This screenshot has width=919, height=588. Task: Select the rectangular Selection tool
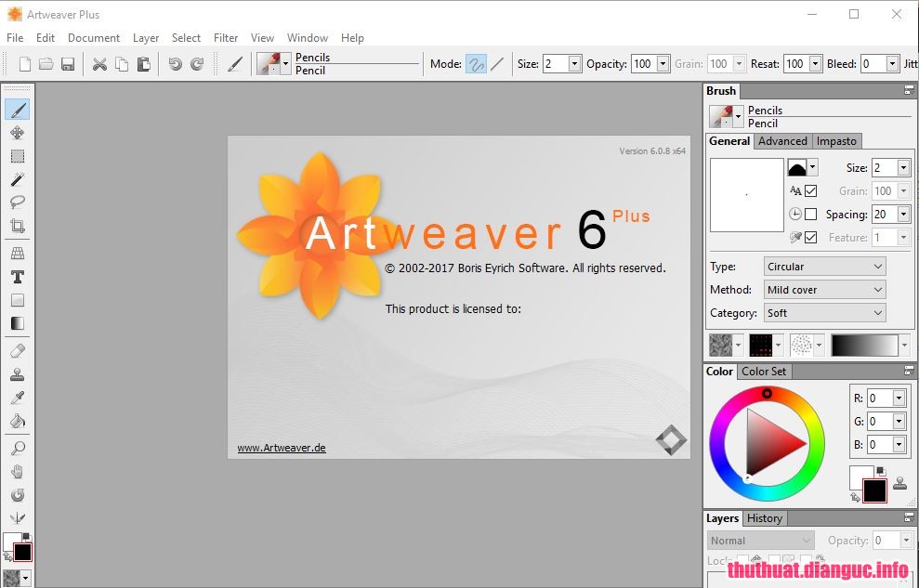pos(18,156)
